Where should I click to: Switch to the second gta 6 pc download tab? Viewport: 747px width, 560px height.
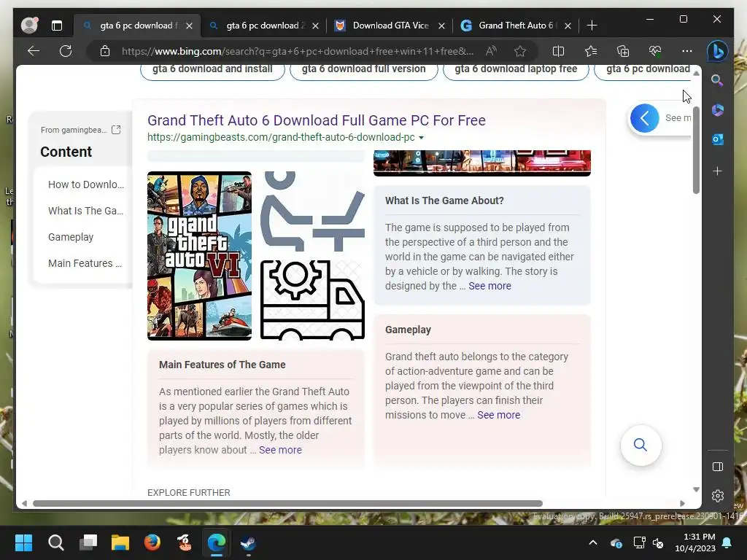click(x=263, y=26)
